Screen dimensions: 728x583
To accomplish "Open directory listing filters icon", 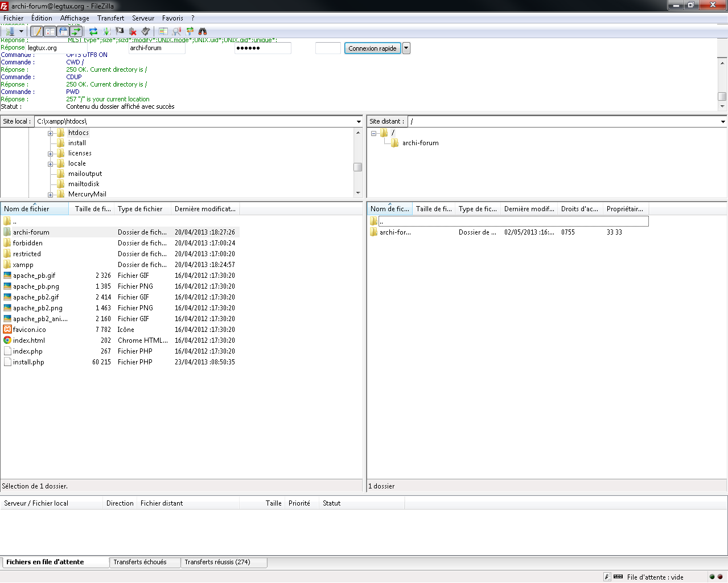I will (x=163, y=31).
